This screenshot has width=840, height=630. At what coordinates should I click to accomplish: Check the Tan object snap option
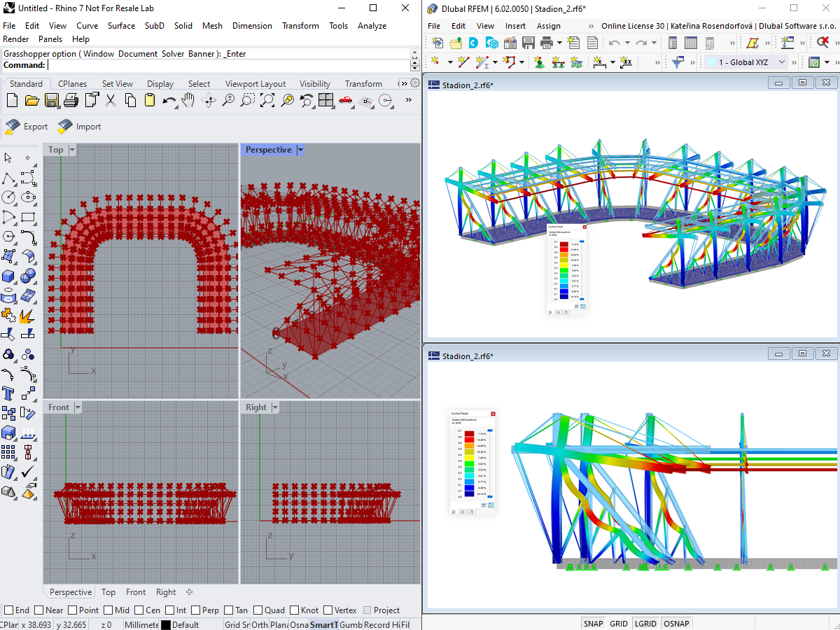[229, 610]
